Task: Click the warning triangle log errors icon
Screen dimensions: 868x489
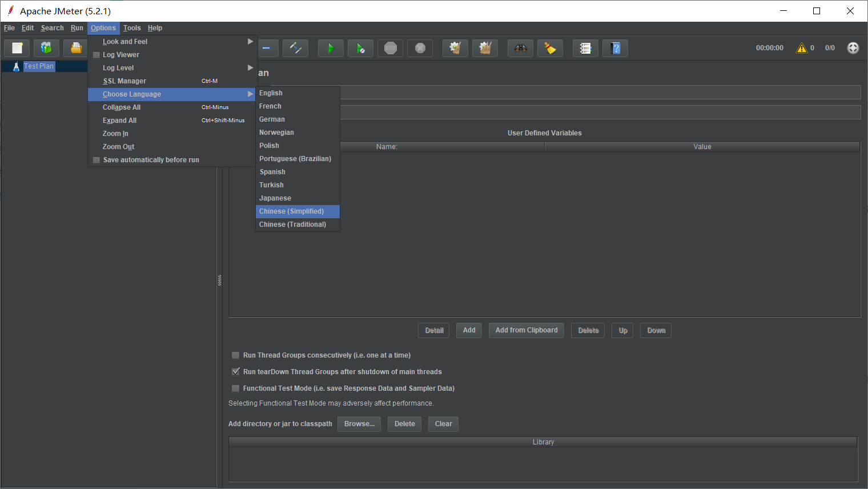Action: (802, 48)
